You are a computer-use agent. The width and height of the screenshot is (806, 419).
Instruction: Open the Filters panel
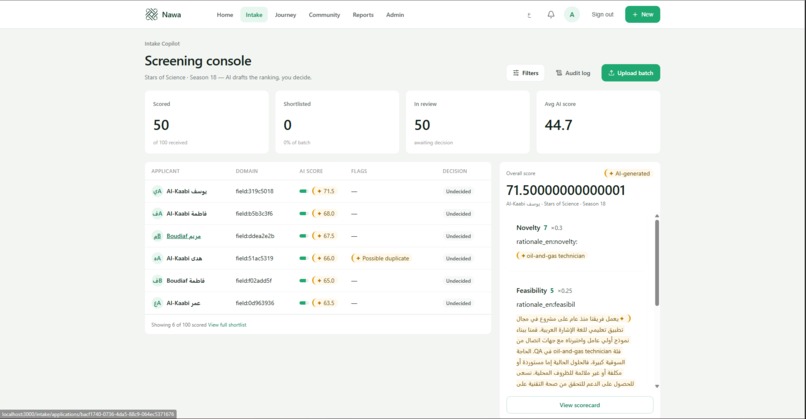pyautogui.click(x=525, y=73)
